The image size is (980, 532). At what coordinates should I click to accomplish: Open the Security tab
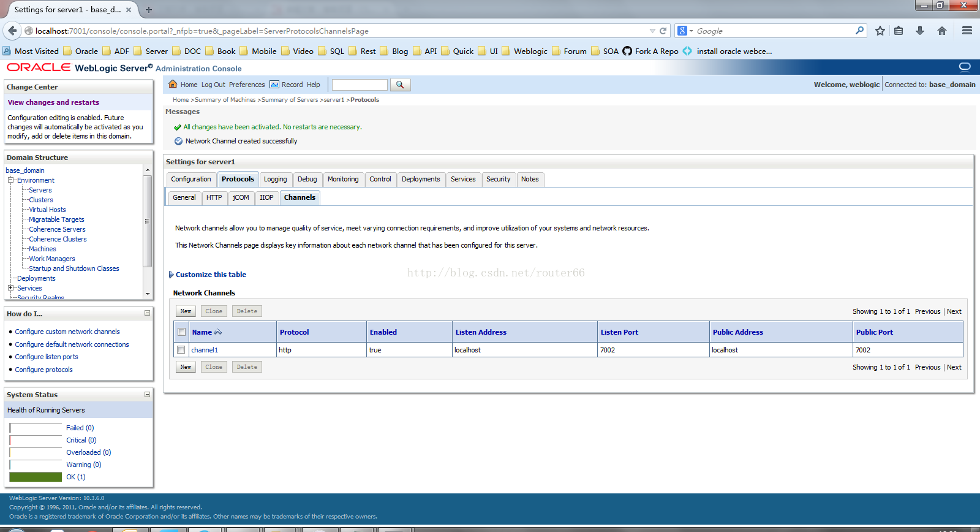[x=499, y=179]
